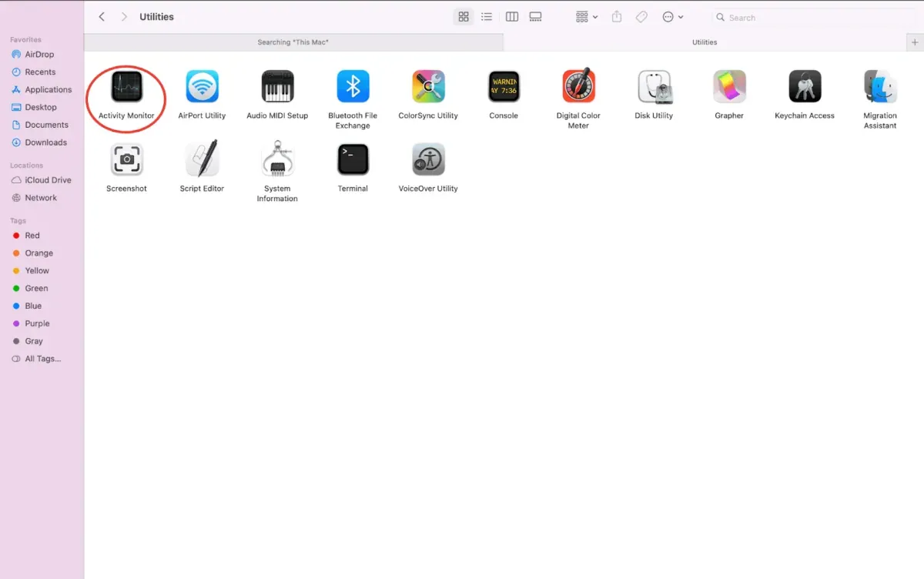Select the Console app icon
924x579 pixels.
point(504,86)
